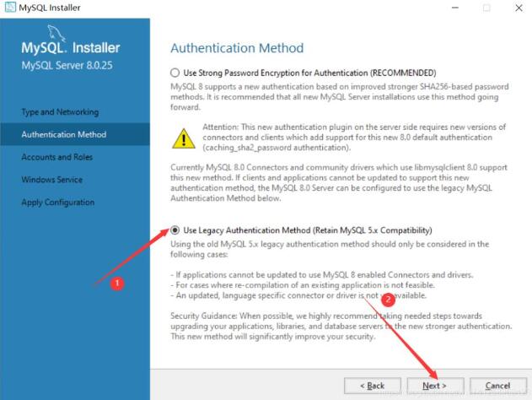The width and height of the screenshot is (532, 400).
Task: Select Use Legacy Authentication Method radio button
Action: click(175, 230)
